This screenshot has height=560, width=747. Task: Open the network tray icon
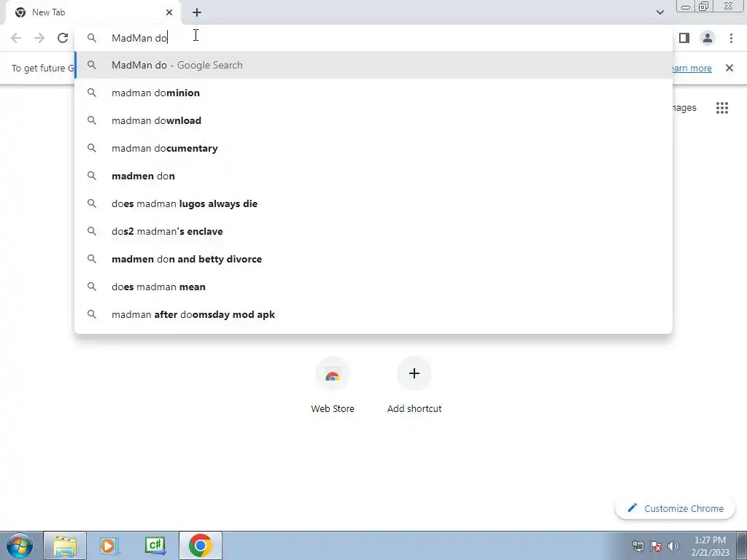[638, 546]
